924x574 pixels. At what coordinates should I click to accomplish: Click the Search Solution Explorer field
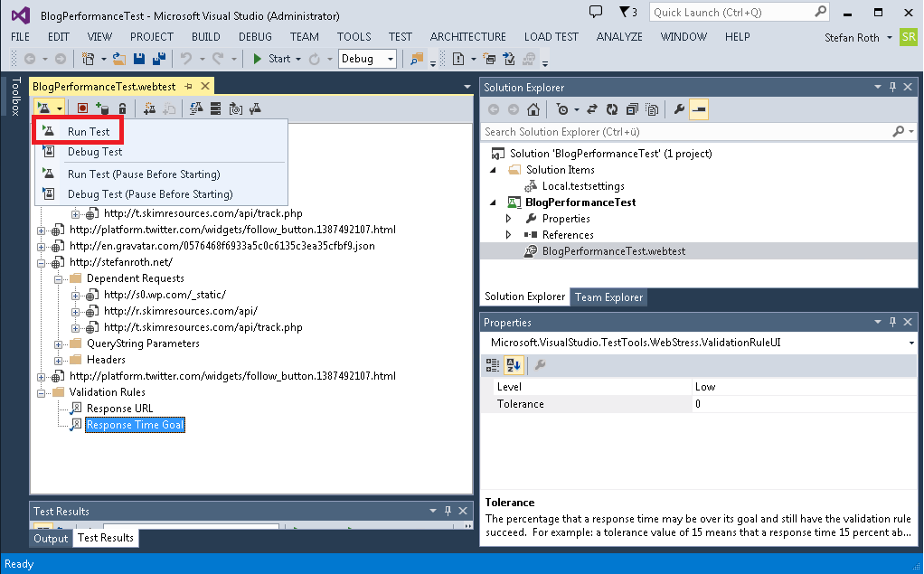(699, 132)
